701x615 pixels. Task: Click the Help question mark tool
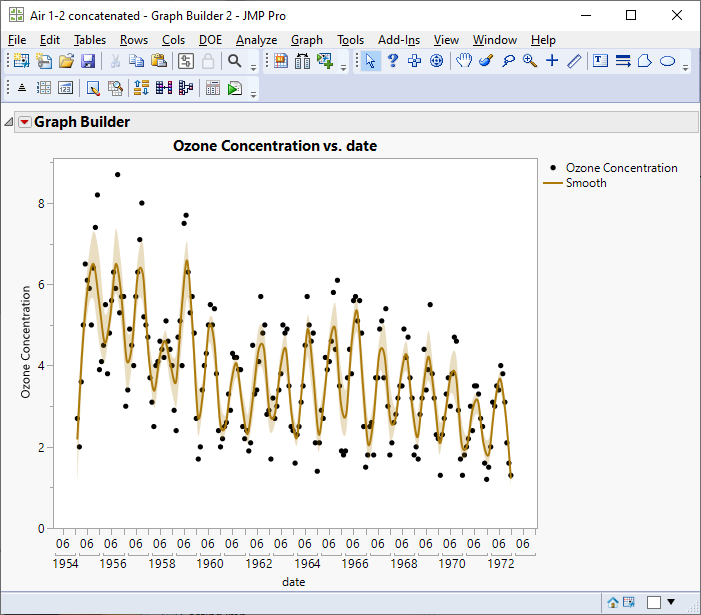click(393, 61)
